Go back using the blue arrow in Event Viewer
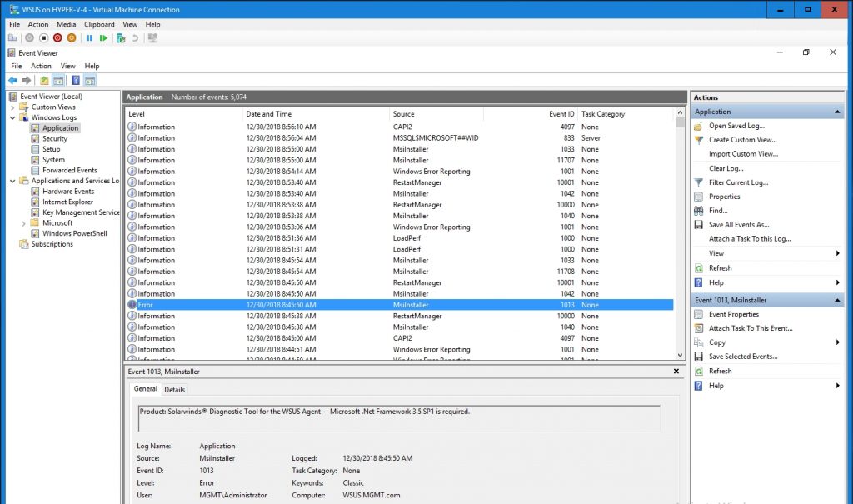 (12, 81)
